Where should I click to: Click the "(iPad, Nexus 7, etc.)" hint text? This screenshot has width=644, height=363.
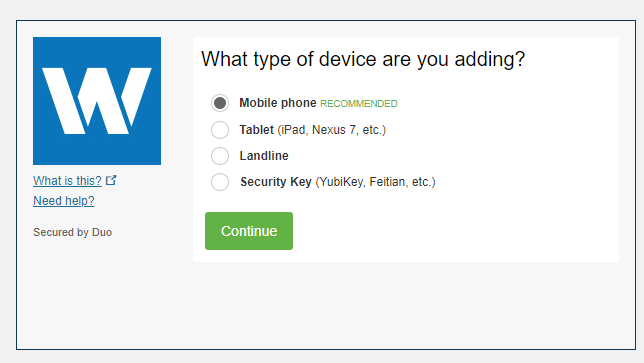331,130
